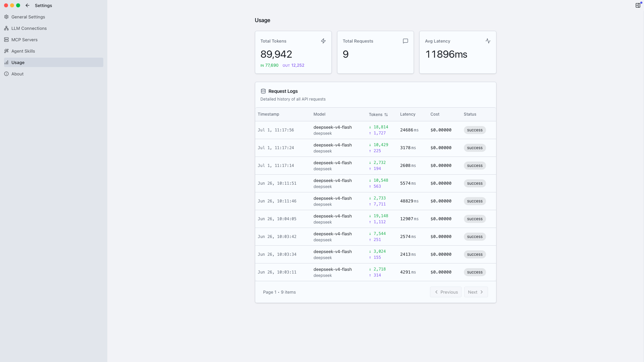The width and height of the screenshot is (644, 362).
Task: Click the database icon beside Request Logs
Action: [263, 91]
